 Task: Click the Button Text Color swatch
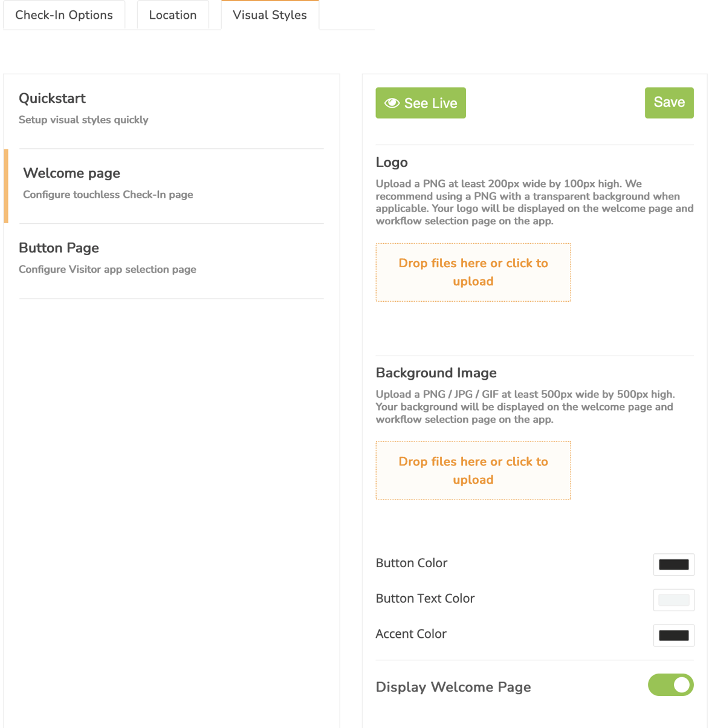tap(673, 600)
